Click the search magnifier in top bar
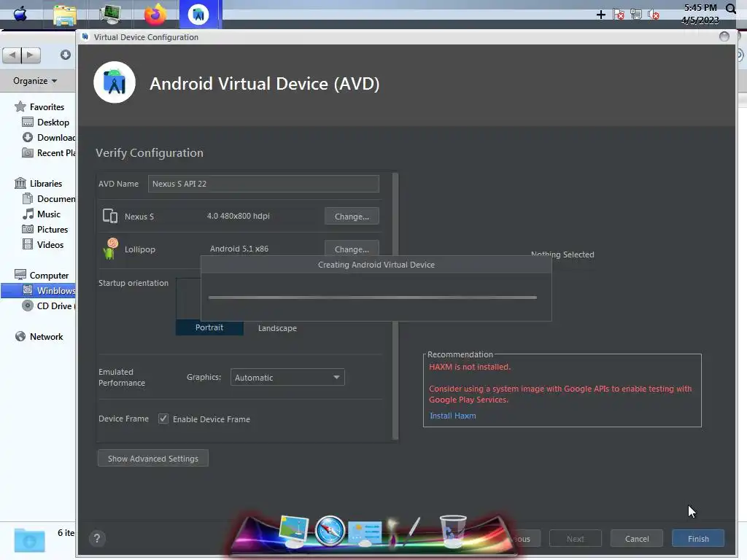747x560 pixels. coord(731,9)
